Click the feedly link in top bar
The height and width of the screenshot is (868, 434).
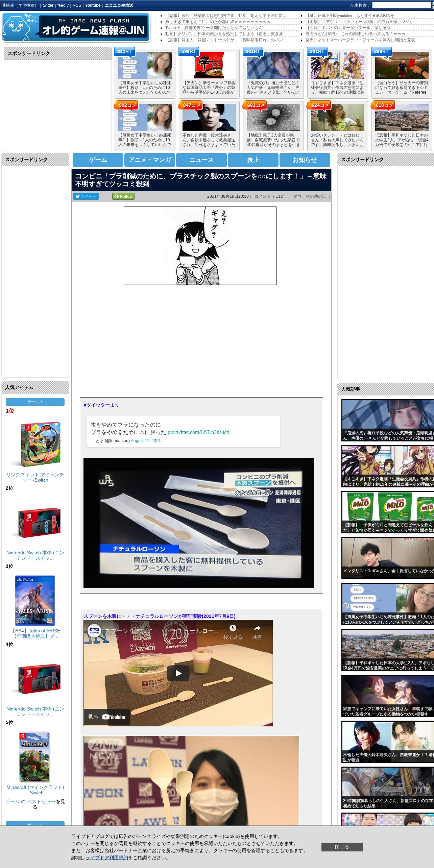[x=63, y=5]
